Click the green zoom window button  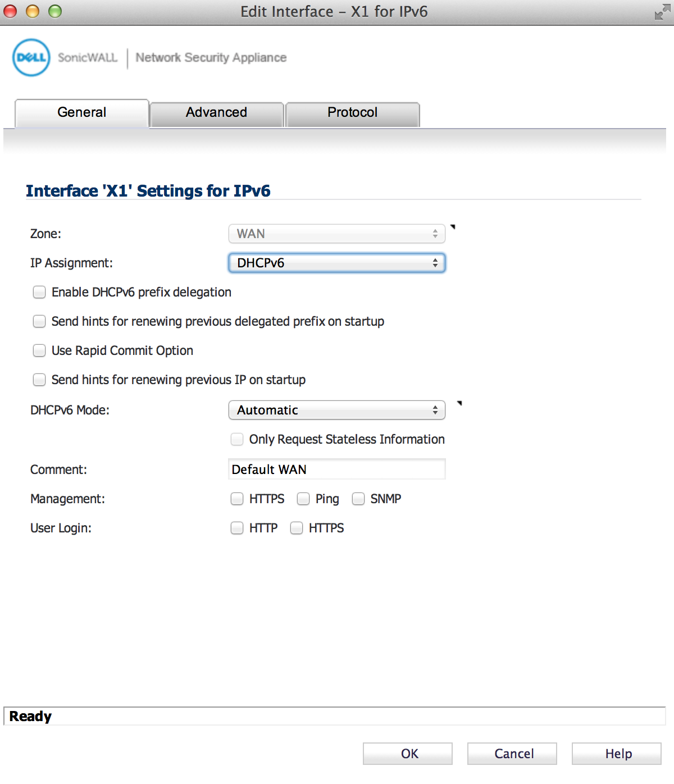(55, 11)
